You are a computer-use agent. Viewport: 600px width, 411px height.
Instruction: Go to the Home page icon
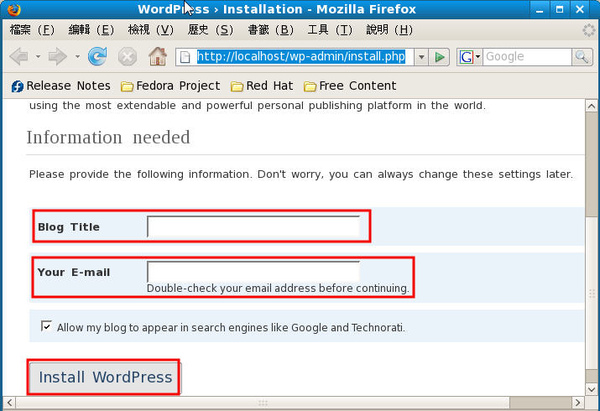(157, 56)
